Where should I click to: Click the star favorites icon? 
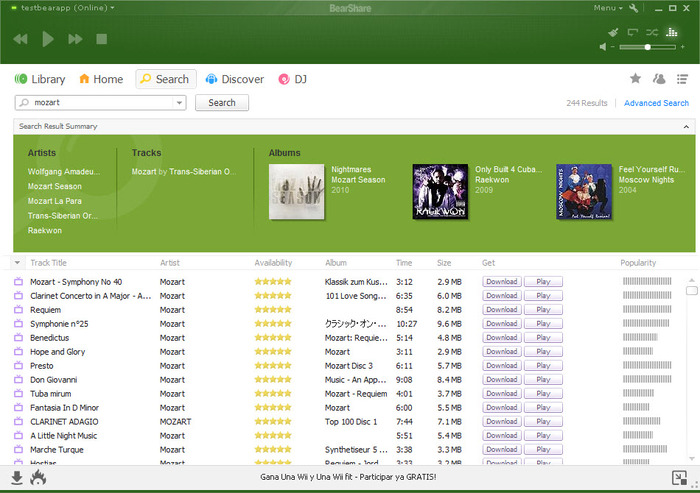click(635, 79)
